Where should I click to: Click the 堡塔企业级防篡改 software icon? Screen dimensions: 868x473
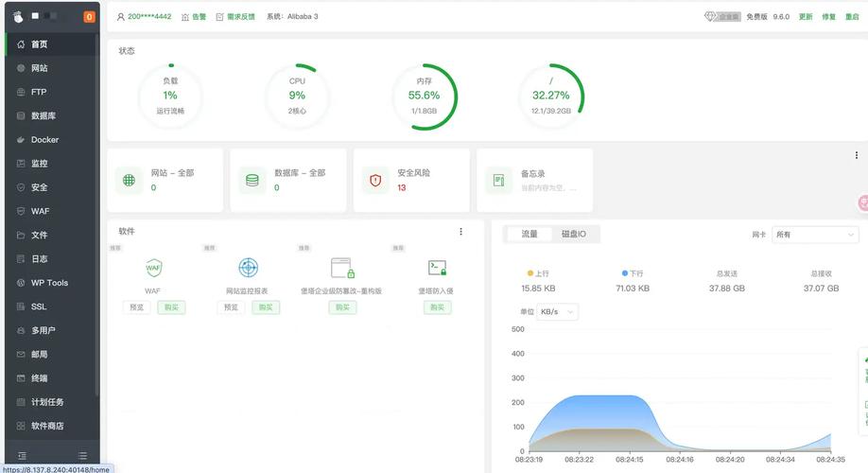[342, 268]
